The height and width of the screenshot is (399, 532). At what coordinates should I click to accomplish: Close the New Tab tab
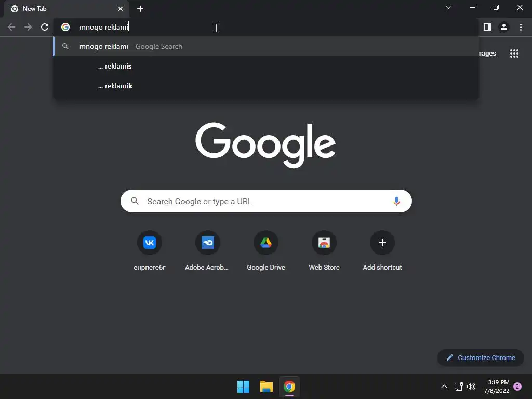point(121,9)
